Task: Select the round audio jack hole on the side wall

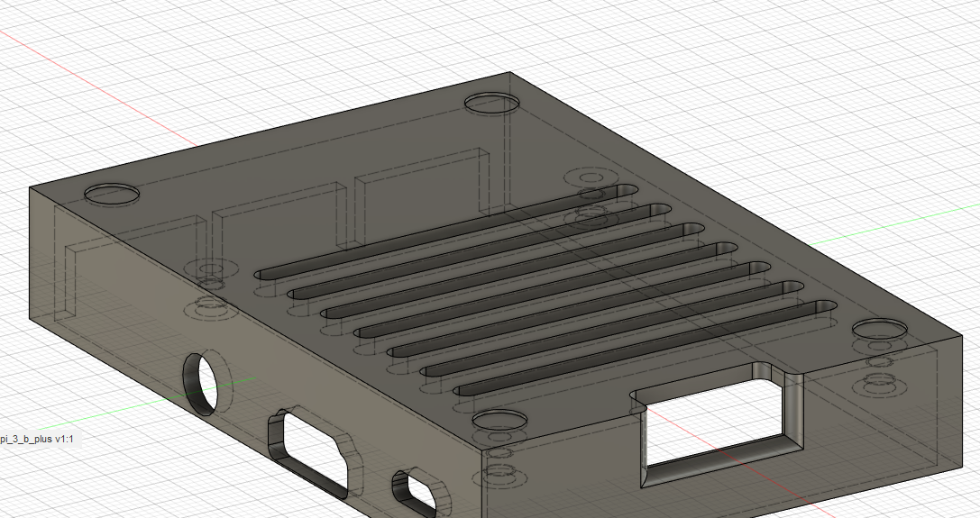Action: pos(200,385)
